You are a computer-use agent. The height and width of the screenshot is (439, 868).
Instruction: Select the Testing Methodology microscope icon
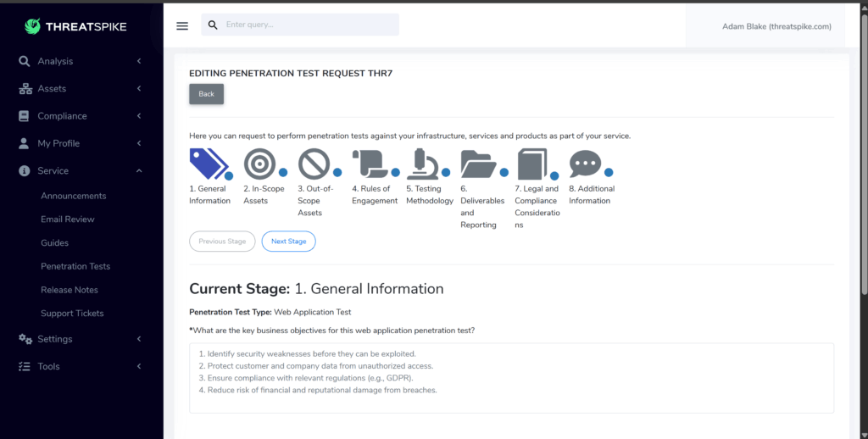(x=422, y=163)
